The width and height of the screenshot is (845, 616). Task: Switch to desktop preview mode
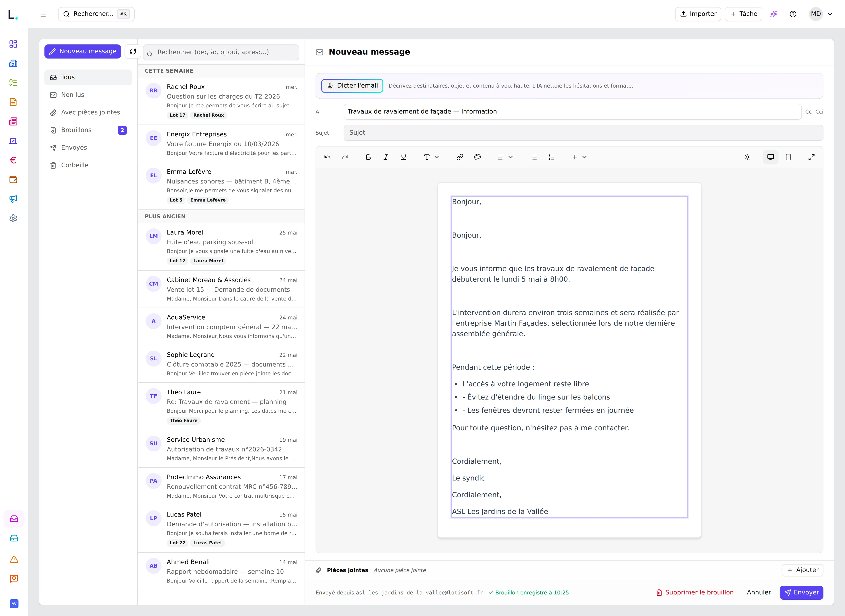pyautogui.click(x=770, y=157)
